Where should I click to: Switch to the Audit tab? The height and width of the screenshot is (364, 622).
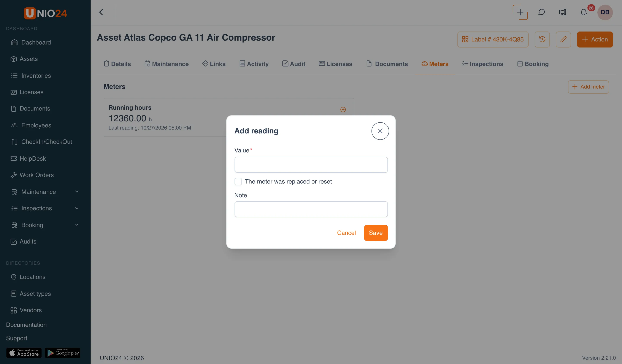(x=294, y=64)
